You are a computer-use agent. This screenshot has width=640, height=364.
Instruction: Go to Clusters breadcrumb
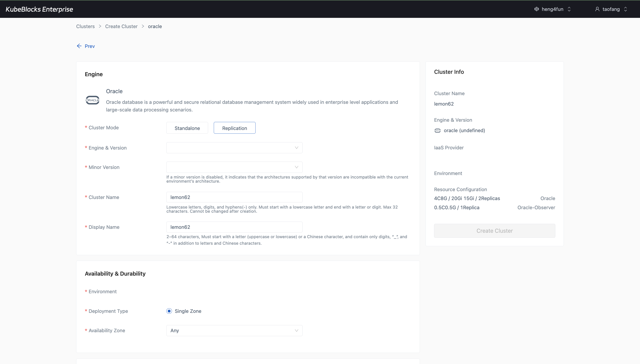(x=86, y=27)
